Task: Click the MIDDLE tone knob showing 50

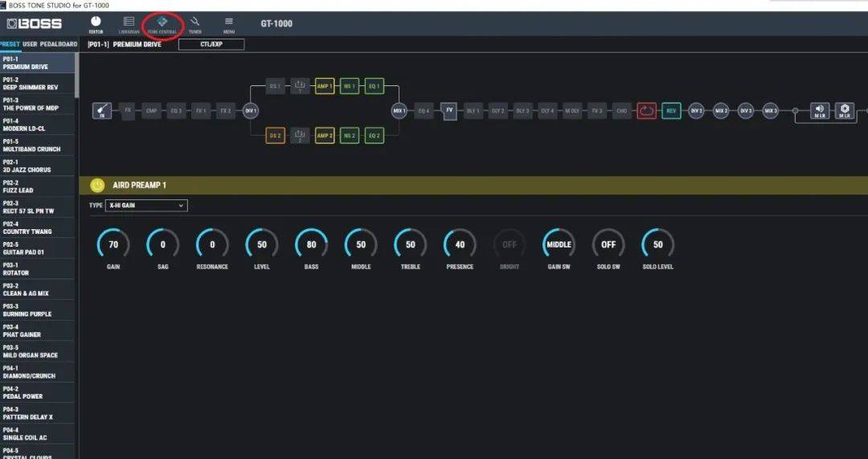Action: tap(361, 244)
